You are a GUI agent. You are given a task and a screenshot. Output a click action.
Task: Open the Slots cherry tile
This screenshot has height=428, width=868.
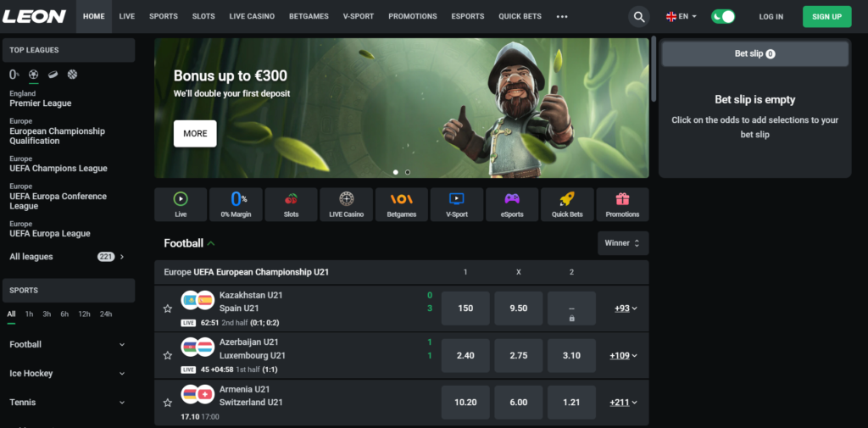pos(292,204)
